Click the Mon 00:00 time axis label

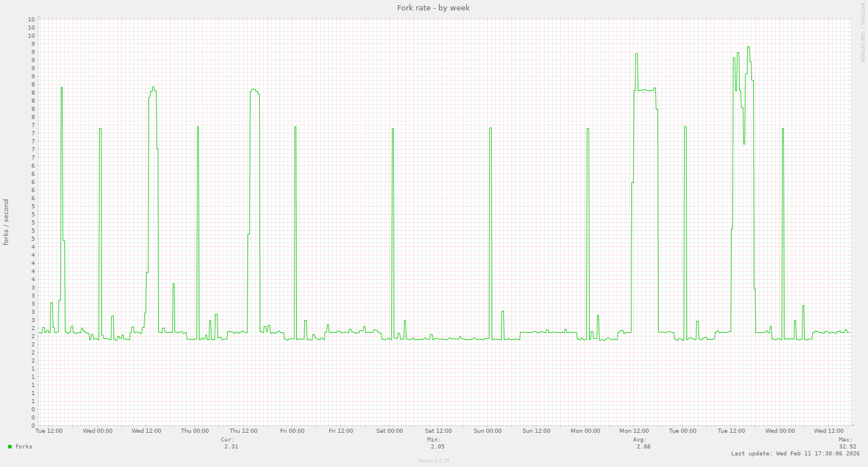pyautogui.click(x=585, y=431)
